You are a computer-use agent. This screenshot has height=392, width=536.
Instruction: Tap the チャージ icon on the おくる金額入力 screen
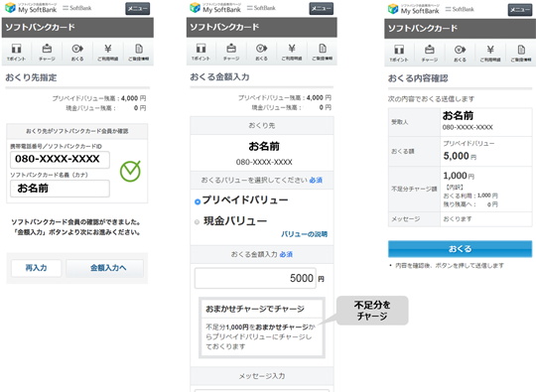tap(231, 52)
